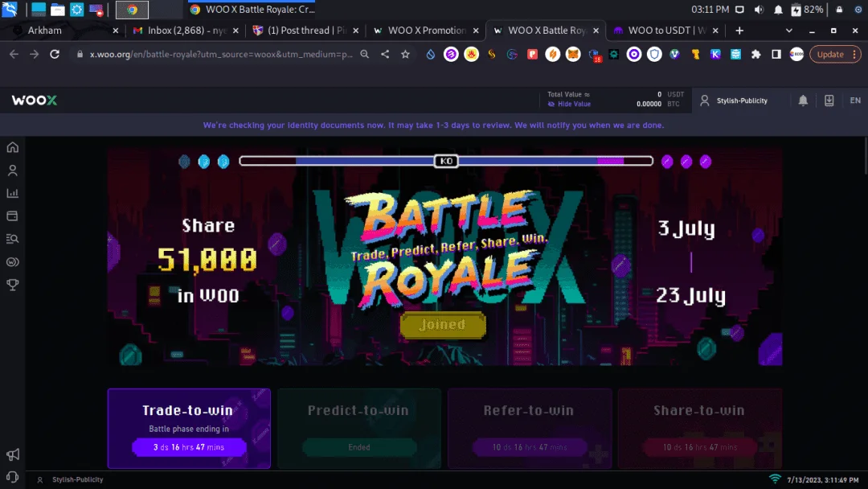This screenshot has width=868, height=489.
Task: Open the Chrome three-dot menu
Action: [854, 54]
